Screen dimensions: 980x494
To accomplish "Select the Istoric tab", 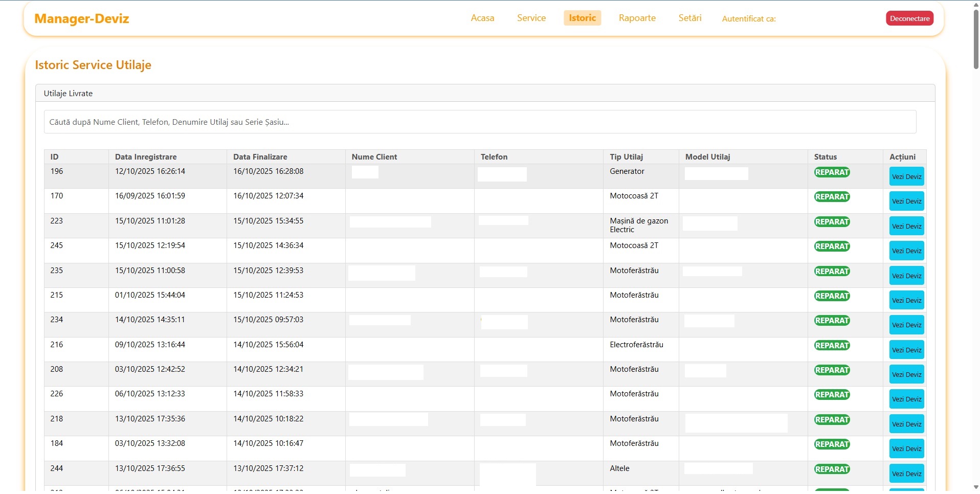I will pyautogui.click(x=582, y=18).
